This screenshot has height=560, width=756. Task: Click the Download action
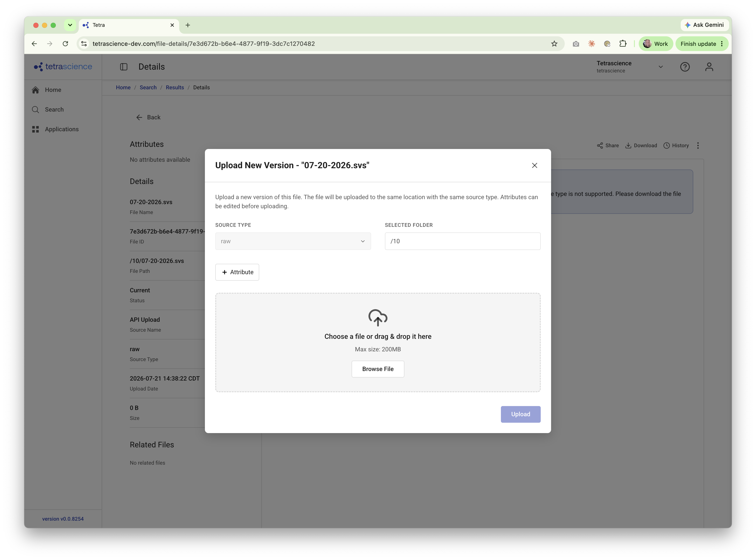[x=641, y=146]
